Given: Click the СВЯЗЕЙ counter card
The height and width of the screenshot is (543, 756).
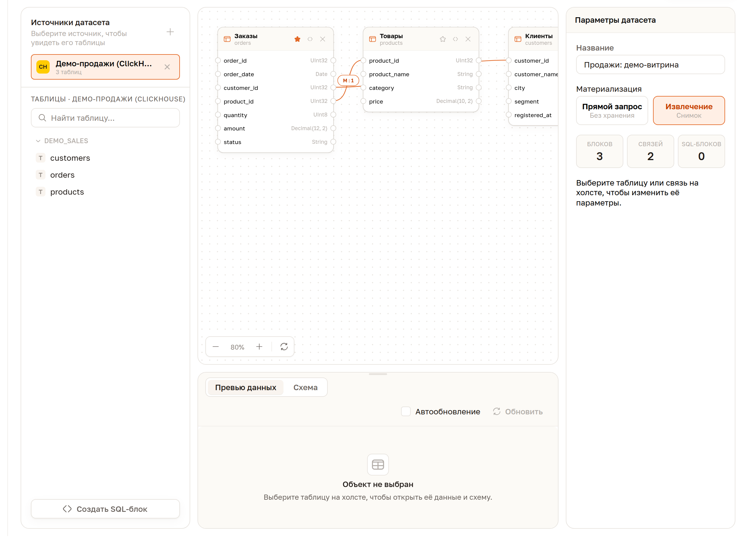Looking at the screenshot, I should (x=650, y=151).
